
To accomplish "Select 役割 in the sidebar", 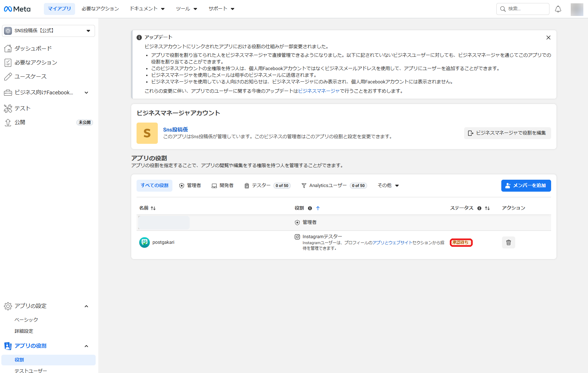I will point(49,360).
